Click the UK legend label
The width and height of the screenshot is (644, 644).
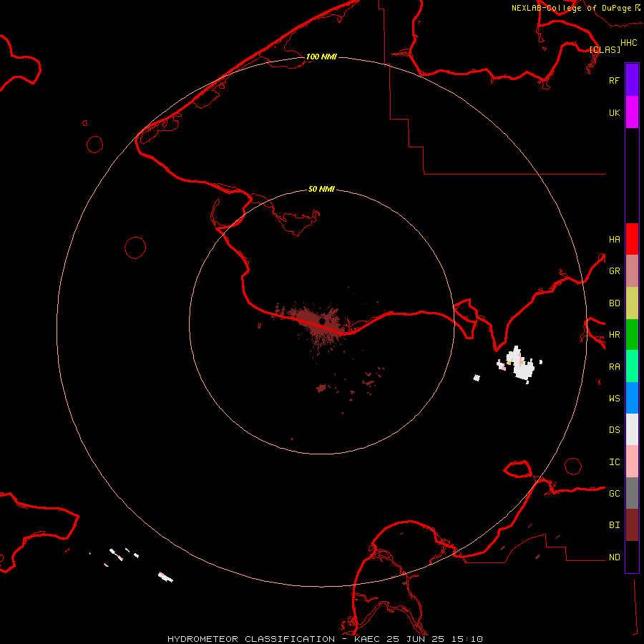point(614,112)
